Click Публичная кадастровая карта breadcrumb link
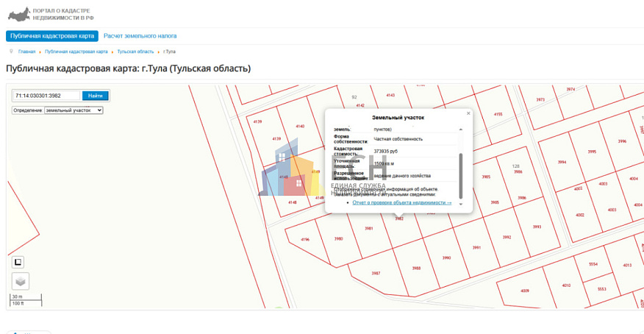This screenshot has height=334, width=644. click(x=76, y=51)
